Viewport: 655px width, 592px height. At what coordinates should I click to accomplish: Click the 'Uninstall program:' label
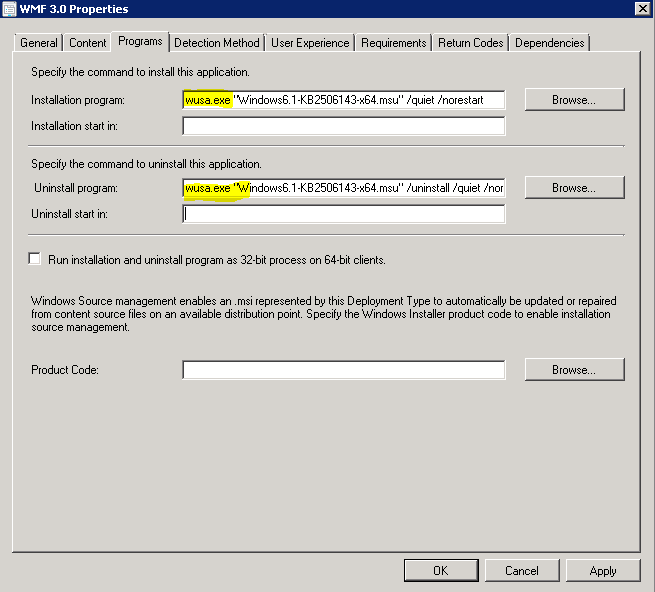pyautogui.click(x=76, y=188)
